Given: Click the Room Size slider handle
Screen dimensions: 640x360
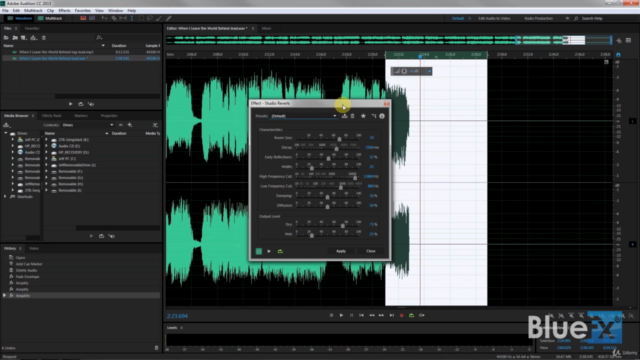Looking at the screenshot, I should pyautogui.click(x=339, y=139).
